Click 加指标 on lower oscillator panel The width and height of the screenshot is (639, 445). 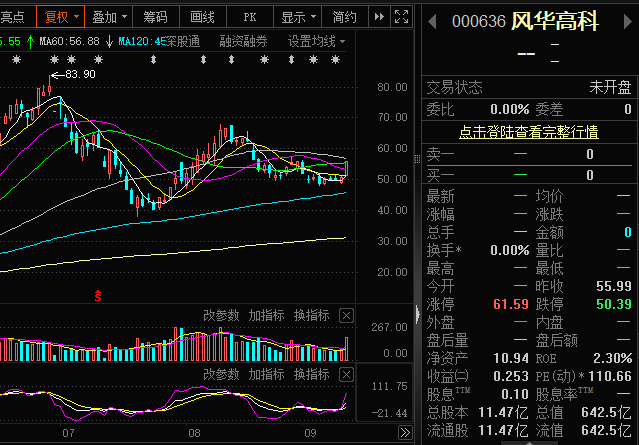266,374
